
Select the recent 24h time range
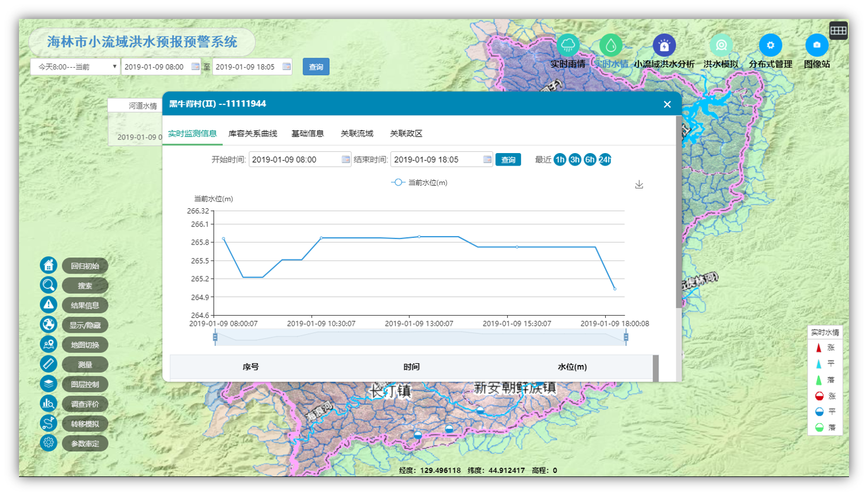[605, 160]
